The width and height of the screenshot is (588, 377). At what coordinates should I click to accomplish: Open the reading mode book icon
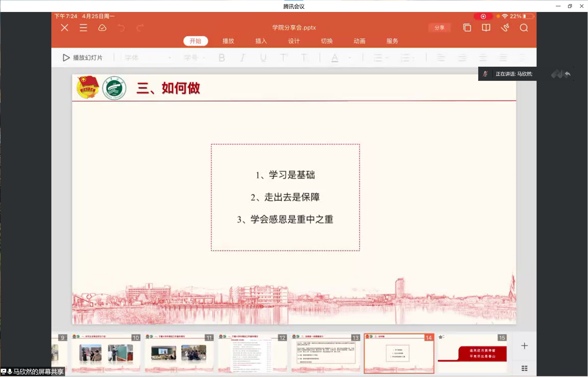(x=486, y=28)
